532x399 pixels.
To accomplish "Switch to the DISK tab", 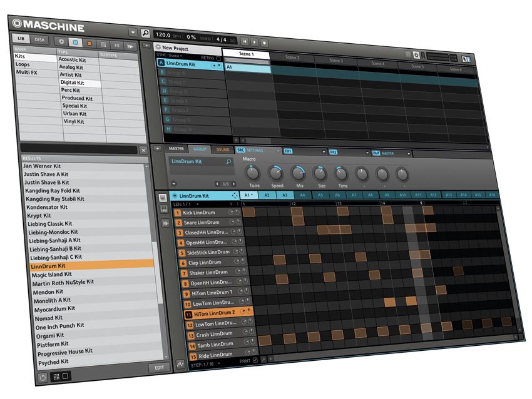I will click(39, 39).
